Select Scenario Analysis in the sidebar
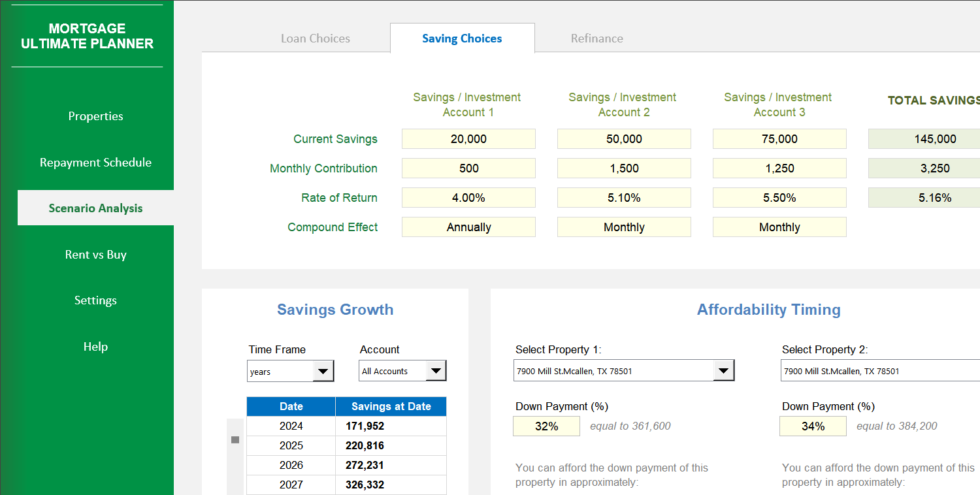Screen dimensions: 980x495 pyautogui.click(x=95, y=208)
